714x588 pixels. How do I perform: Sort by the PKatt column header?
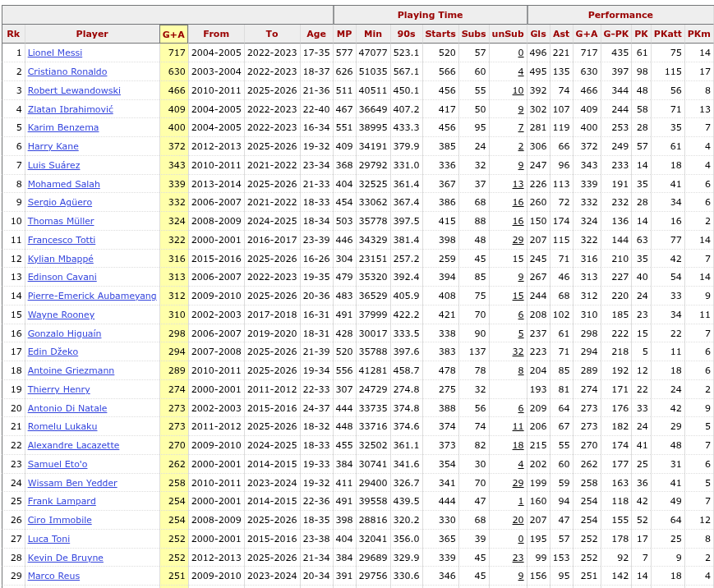click(x=668, y=34)
